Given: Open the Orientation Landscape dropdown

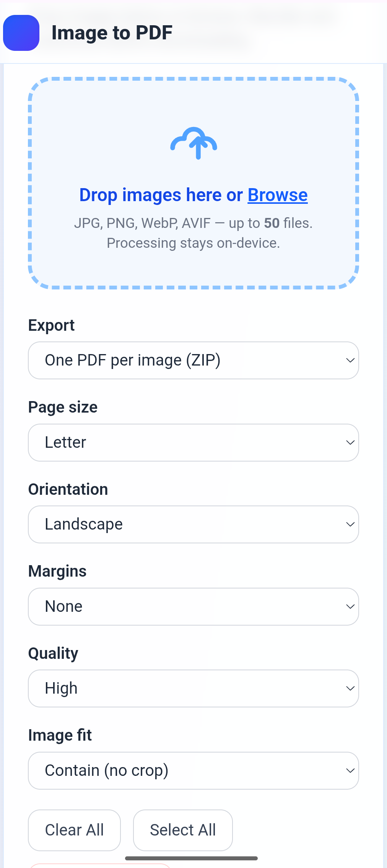Looking at the screenshot, I should [x=193, y=524].
